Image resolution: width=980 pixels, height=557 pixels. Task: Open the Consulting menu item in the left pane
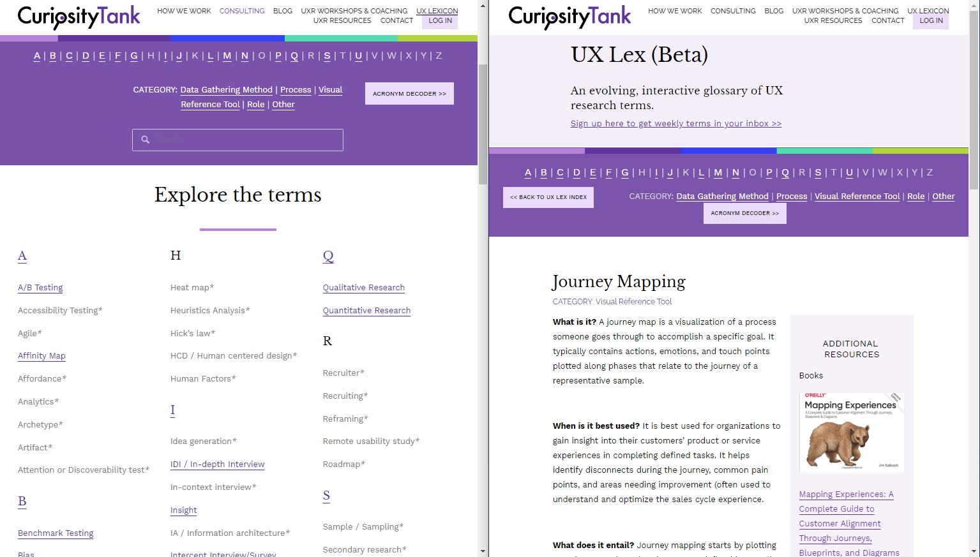[x=241, y=11]
